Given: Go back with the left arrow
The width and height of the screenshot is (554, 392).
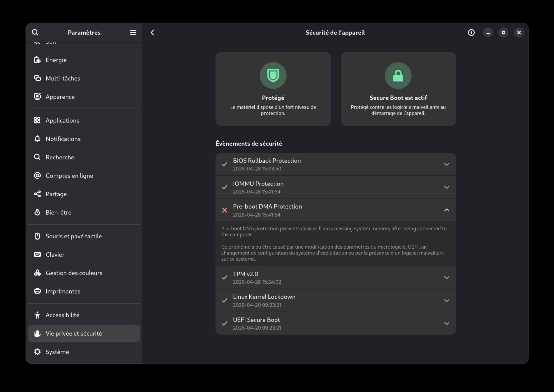Looking at the screenshot, I should [x=152, y=33].
